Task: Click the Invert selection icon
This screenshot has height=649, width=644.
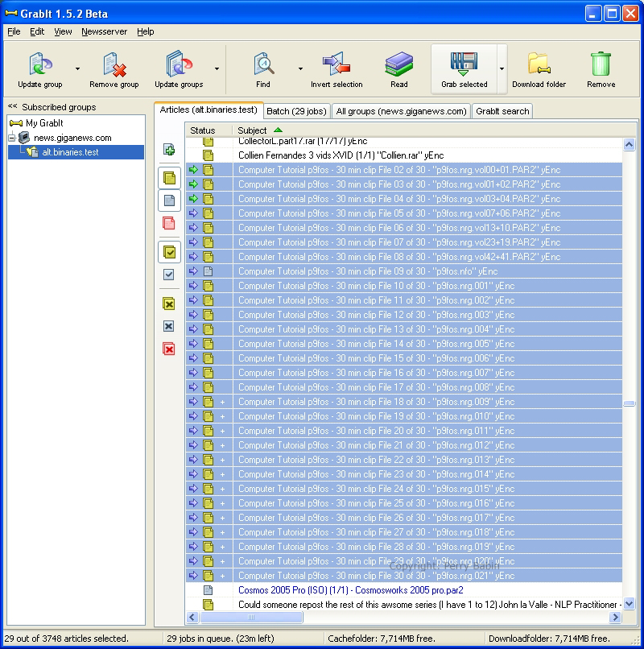Action: click(336, 64)
